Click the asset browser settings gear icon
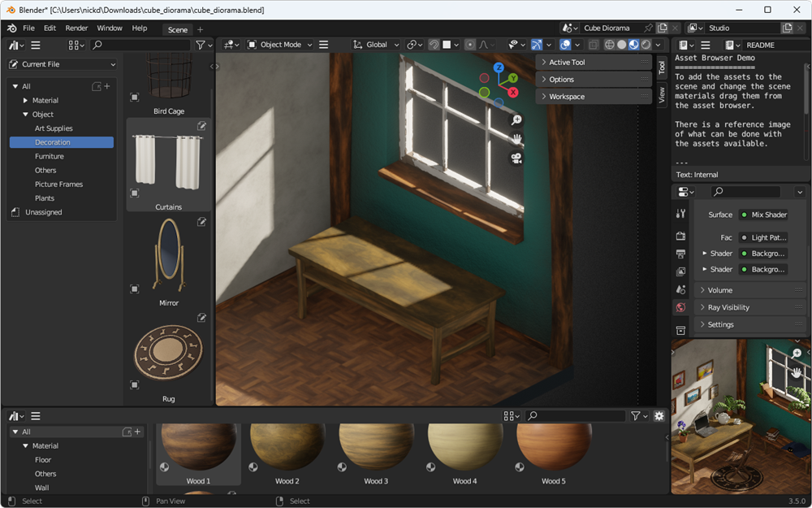This screenshot has height=508, width=812. tap(659, 416)
